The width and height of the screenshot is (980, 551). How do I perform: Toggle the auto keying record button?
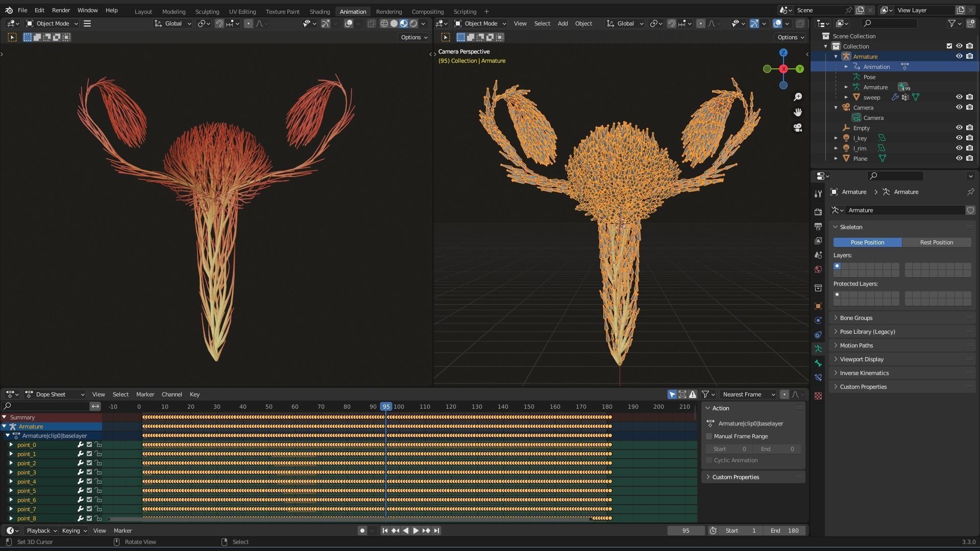click(x=362, y=531)
